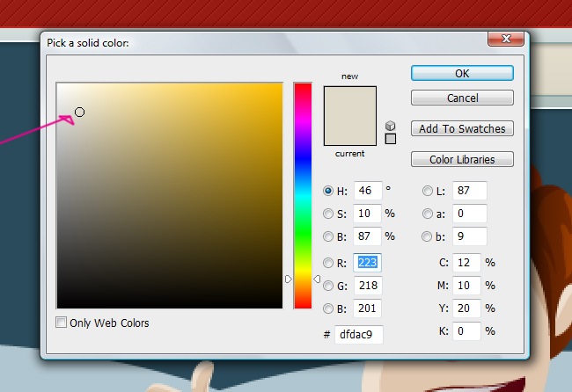This screenshot has width=572, height=392.
Task: Click the circular marker in the color field
Action: 79,112
